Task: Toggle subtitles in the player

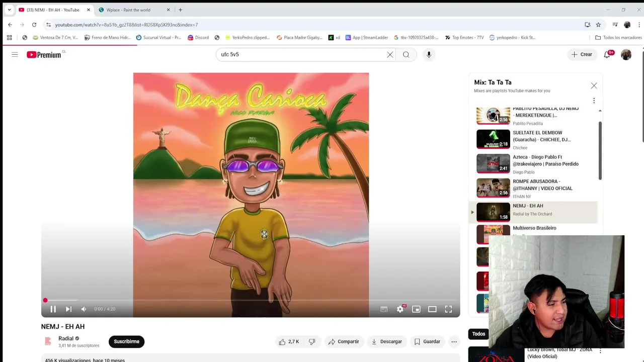Action: (x=384, y=309)
